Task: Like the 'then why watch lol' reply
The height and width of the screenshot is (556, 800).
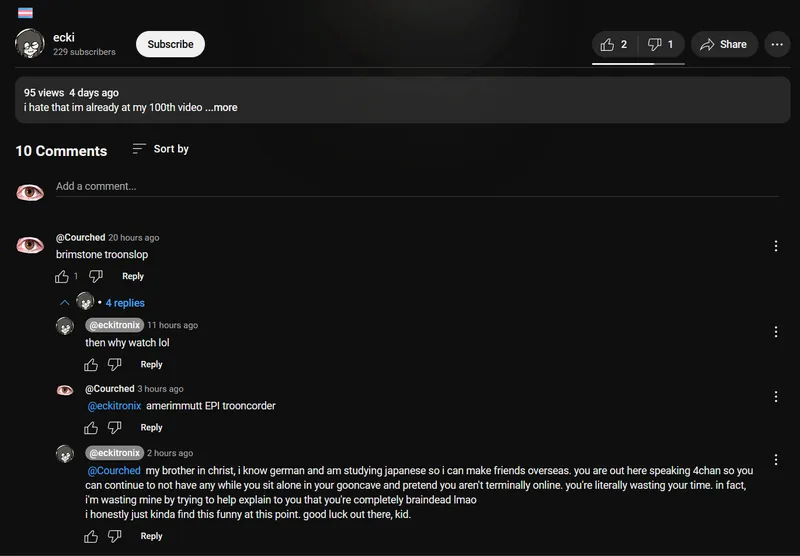Action: [91, 365]
